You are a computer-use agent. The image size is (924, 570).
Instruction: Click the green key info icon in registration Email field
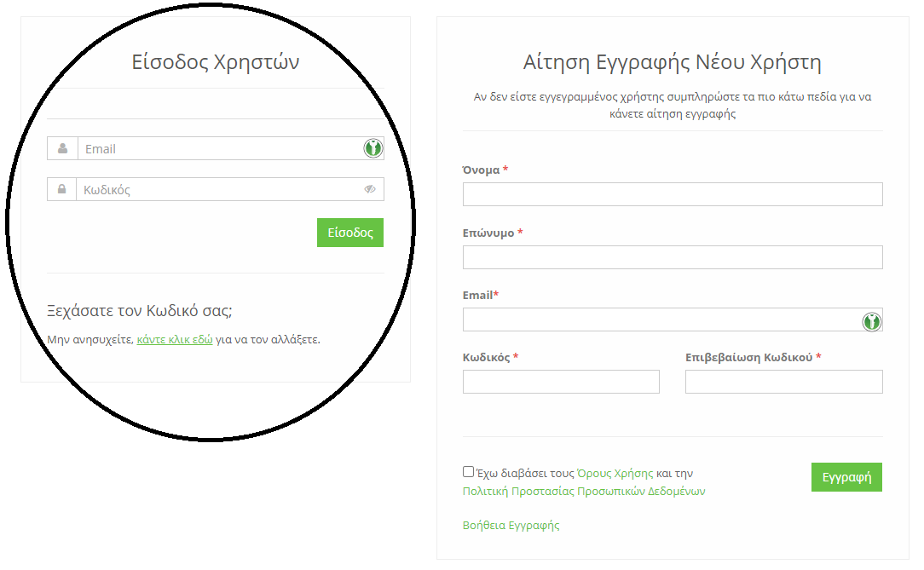pos(871,320)
